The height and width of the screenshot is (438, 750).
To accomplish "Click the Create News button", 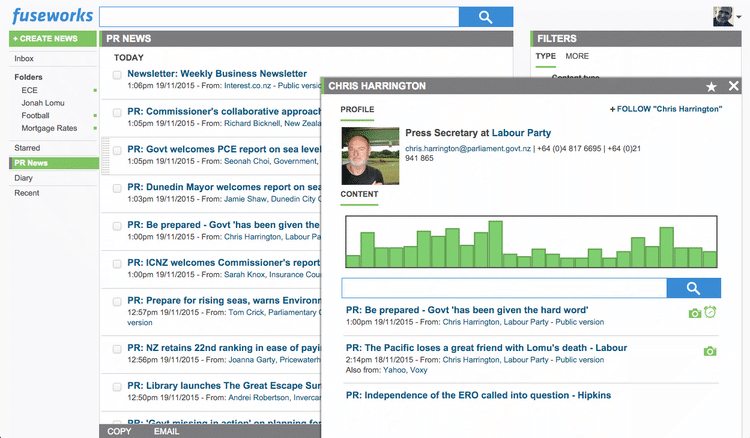I will pos(53,39).
